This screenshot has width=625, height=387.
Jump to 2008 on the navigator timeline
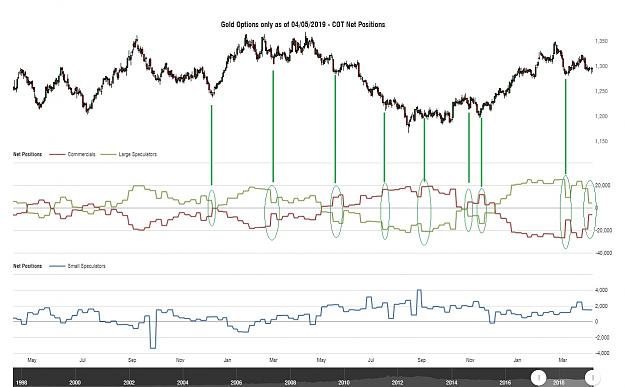click(290, 382)
